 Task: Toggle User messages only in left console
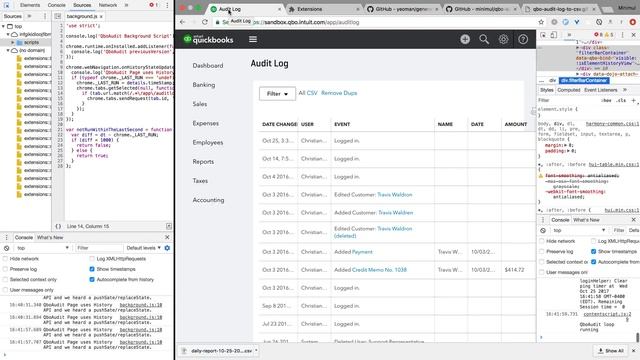pyautogui.click(x=5, y=290)
